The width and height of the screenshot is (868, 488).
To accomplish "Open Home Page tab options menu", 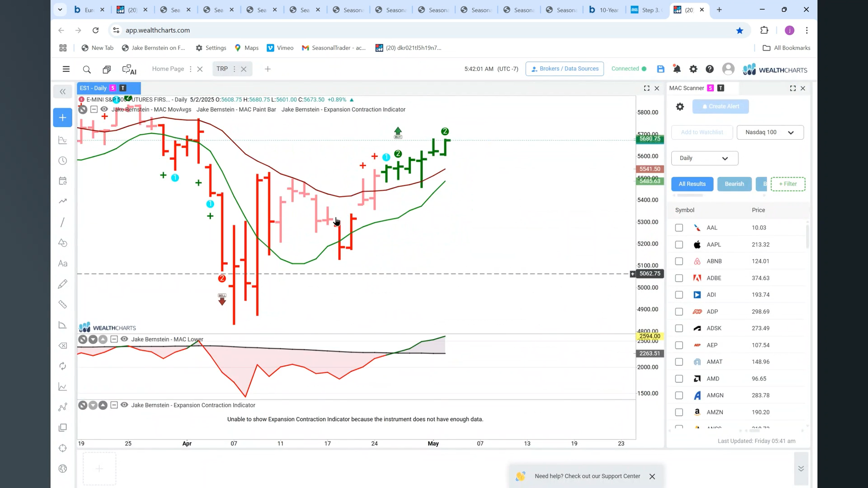I will pos(190,69).
